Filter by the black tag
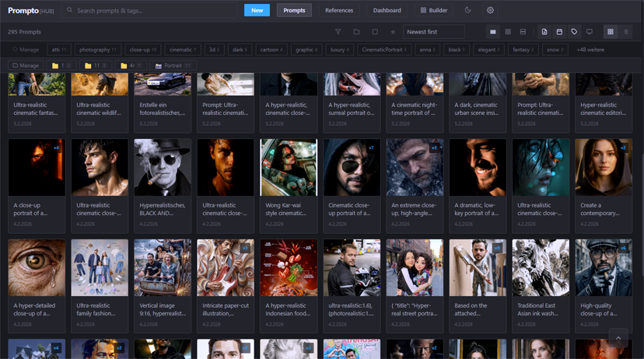The width and height of the screenshot is (644, 359). (x=457, y=50)
